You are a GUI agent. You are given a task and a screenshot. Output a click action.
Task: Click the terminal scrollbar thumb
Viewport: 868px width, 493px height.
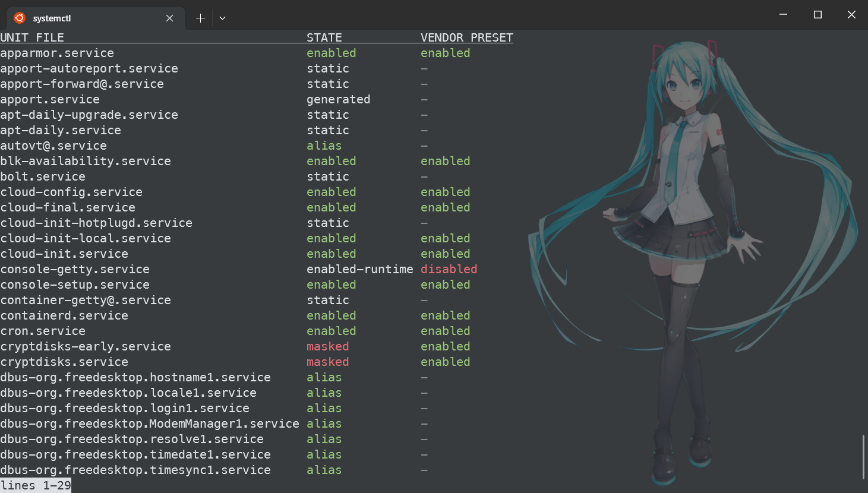(x=864, y=456)
